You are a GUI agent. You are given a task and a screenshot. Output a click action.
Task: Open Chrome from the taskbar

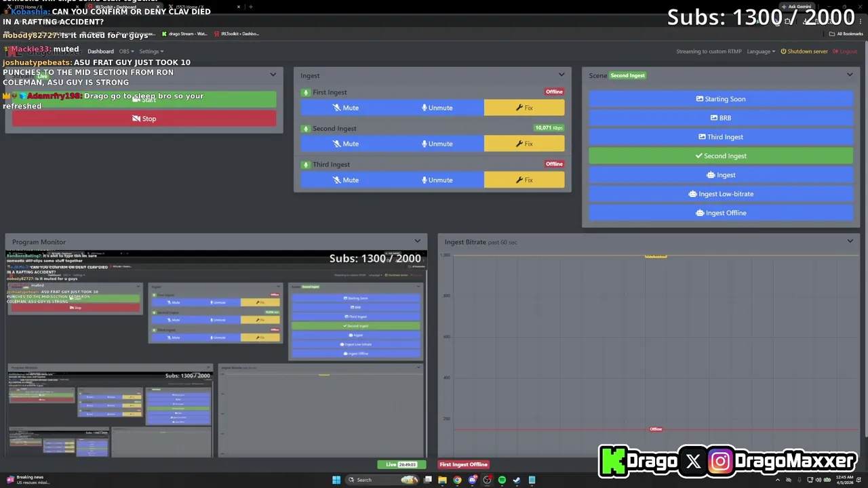(x=457, y=480)
